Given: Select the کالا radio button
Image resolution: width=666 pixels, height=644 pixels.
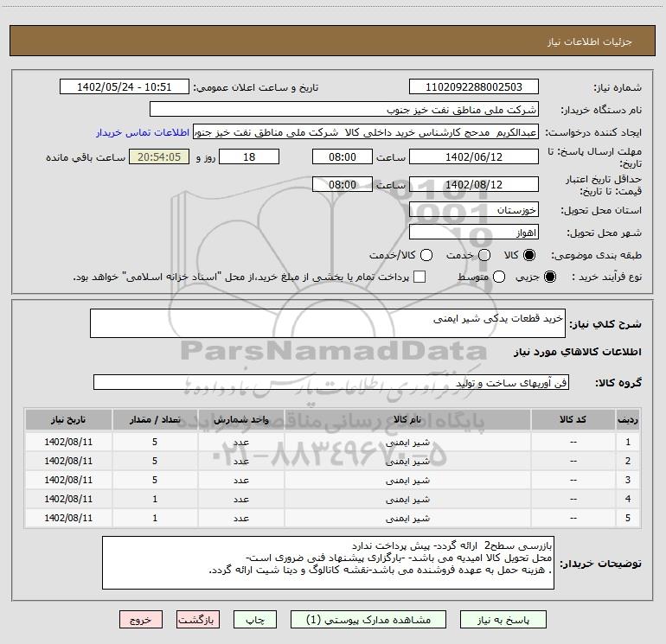Looking at the screenshot, I should point(529,255).
